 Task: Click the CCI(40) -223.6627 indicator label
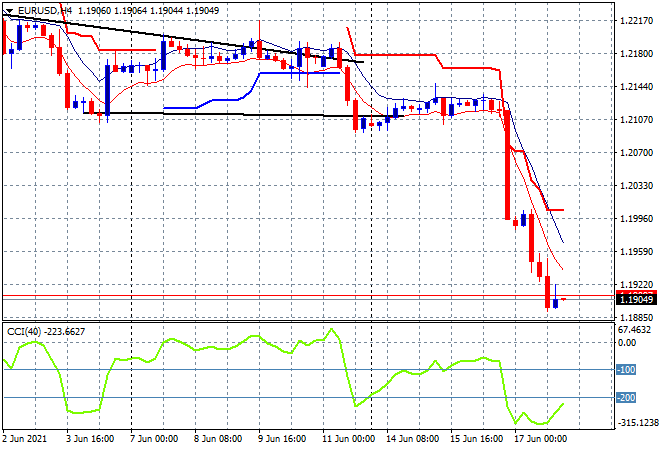click(46, 332)
